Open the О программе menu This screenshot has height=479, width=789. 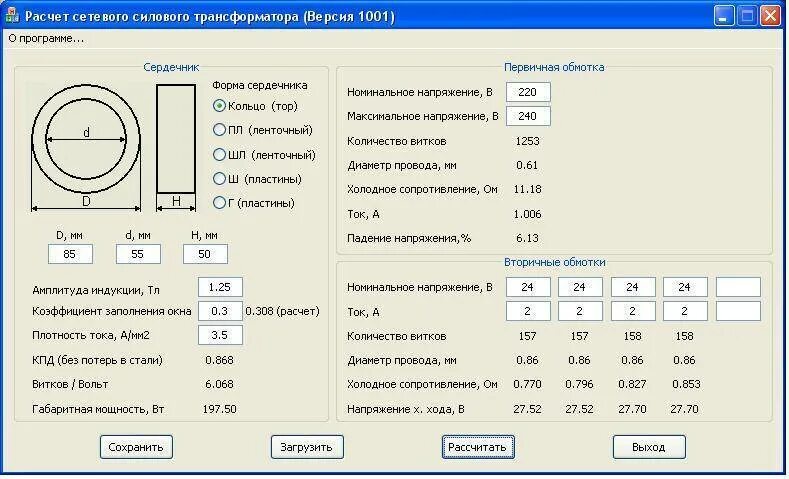46,39
